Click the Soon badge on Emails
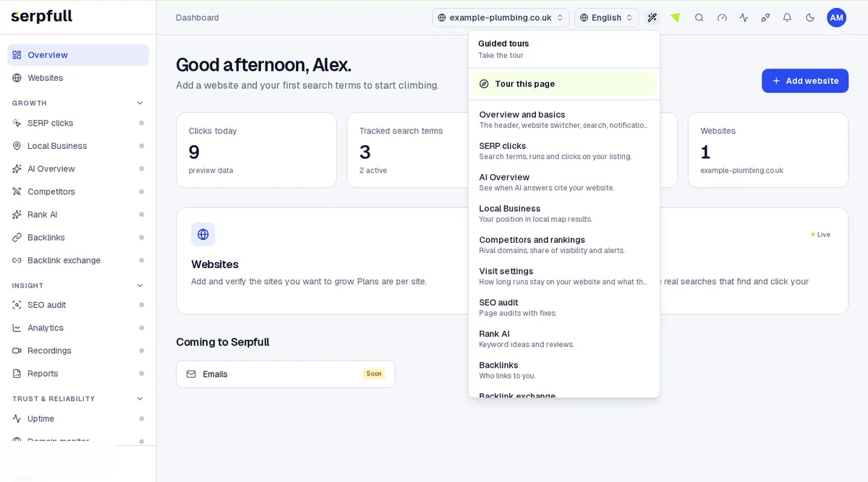This screenshot has height=482, width=868. pos(374,374)
